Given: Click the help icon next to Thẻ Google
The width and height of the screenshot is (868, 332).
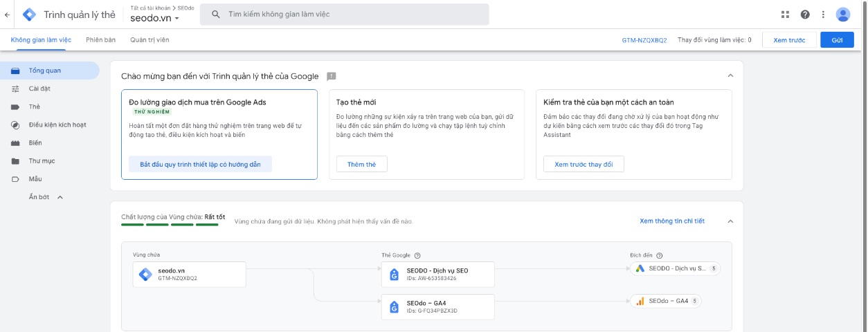Looking at the screenshot, I should [417, 255].
